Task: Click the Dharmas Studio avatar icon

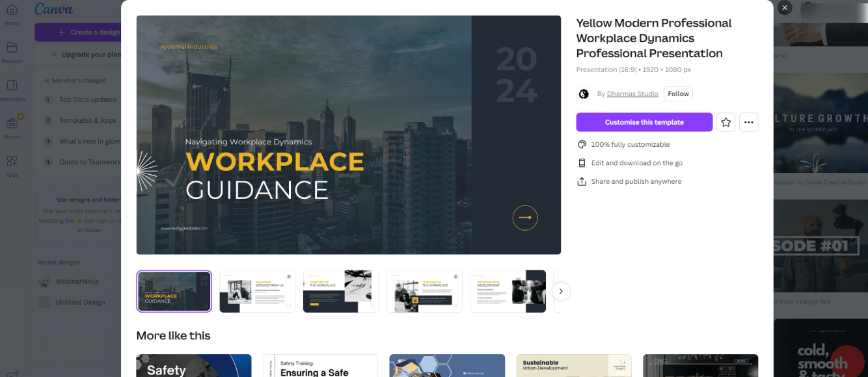Action: (584, 94)
